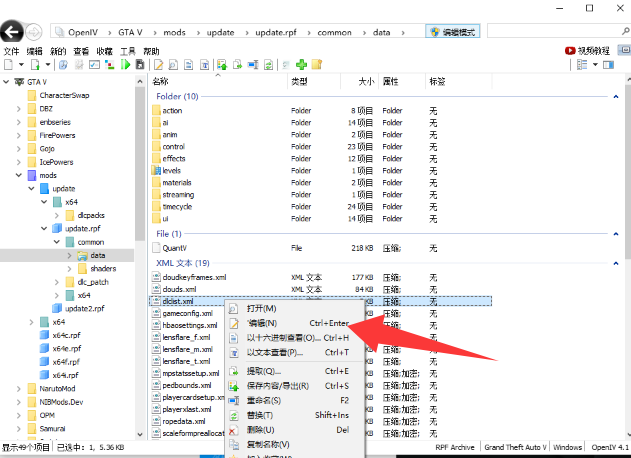The image size is (631, 458).
Task: Click the view as text toolbar icon
Action: click(x=205, y=64)
